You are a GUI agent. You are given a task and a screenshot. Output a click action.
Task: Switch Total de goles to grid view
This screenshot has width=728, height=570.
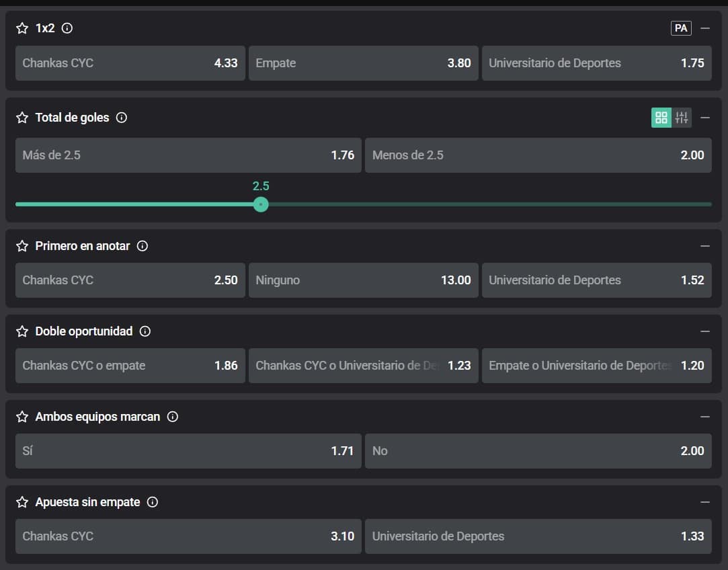(x=661, y=118)
